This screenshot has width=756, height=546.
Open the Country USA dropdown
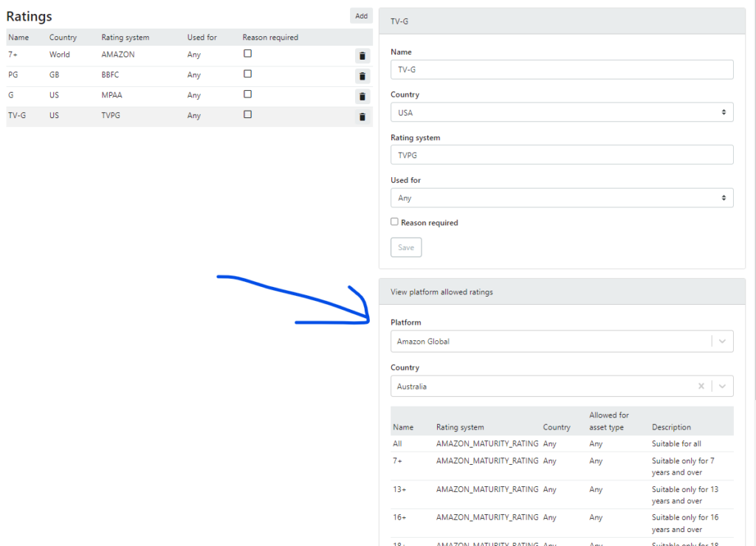tap(561, 112)
